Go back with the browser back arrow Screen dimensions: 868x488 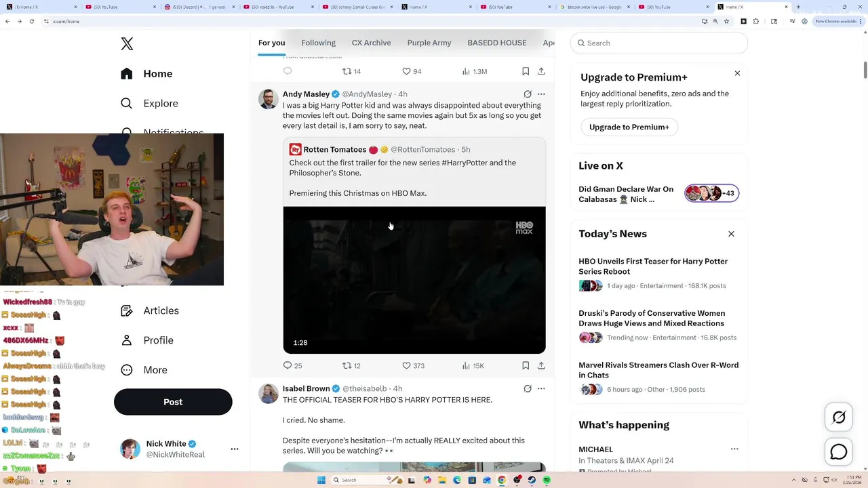coord(7,21)
